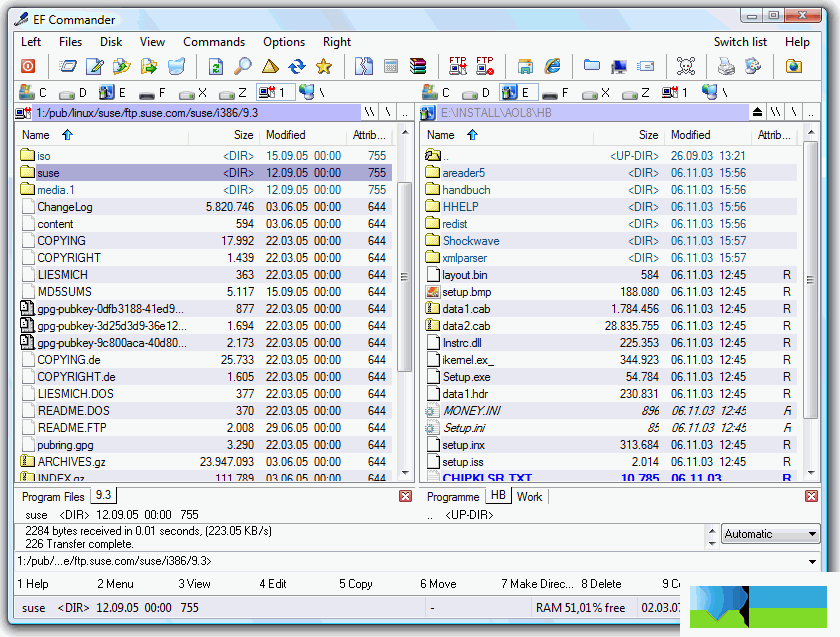
Task: Open the Files menu
Action: click(x=70, y=42)
